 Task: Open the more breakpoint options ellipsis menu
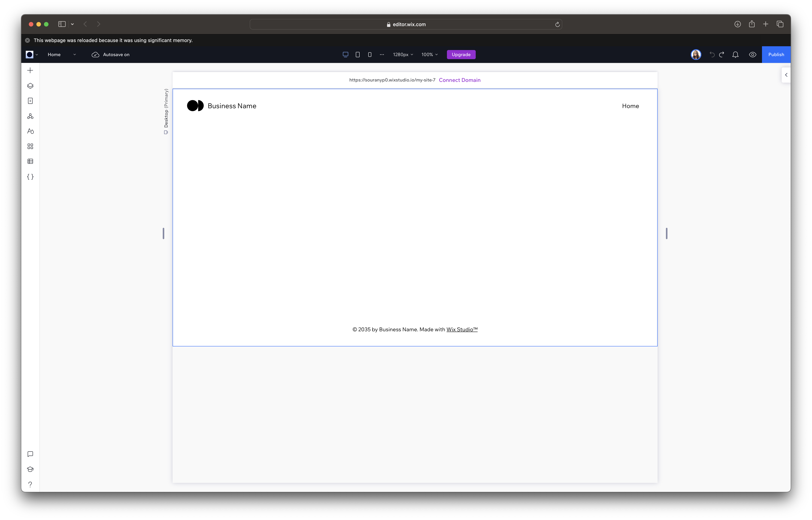382,54
